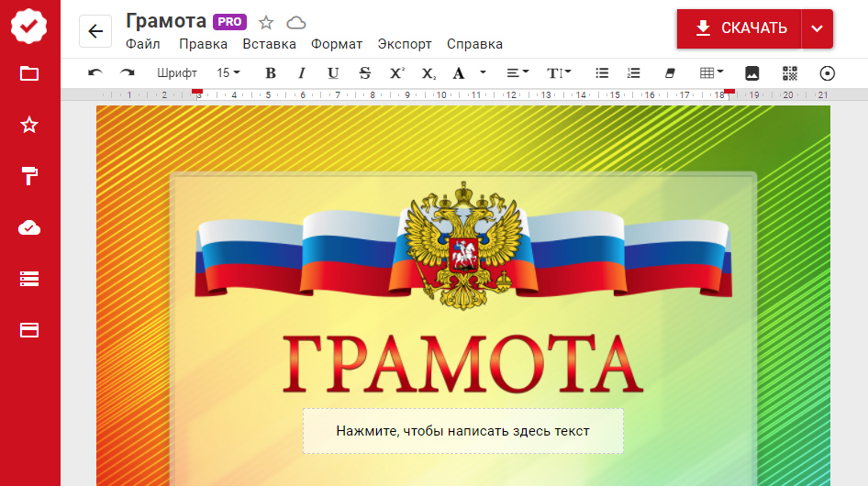Expand the download options arrow
Image resolution: width=868 pixels, height=486 pixels.
[817, 28]
